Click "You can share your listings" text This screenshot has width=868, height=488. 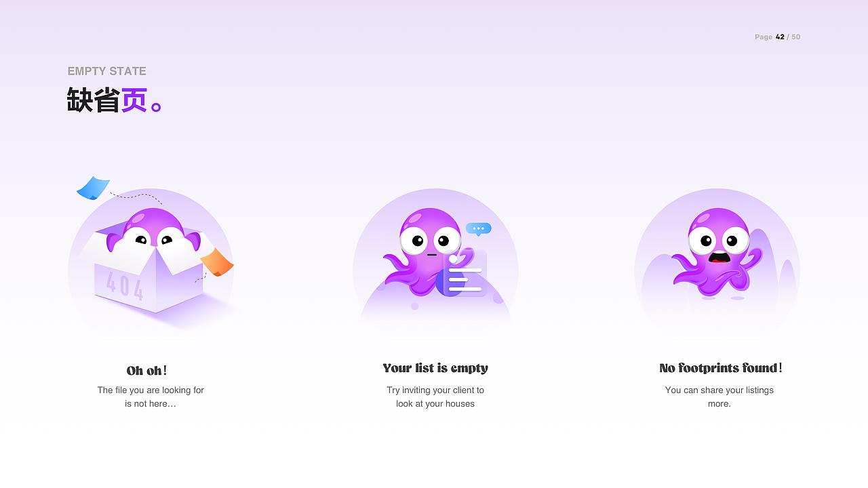click(x=719, y=390)
